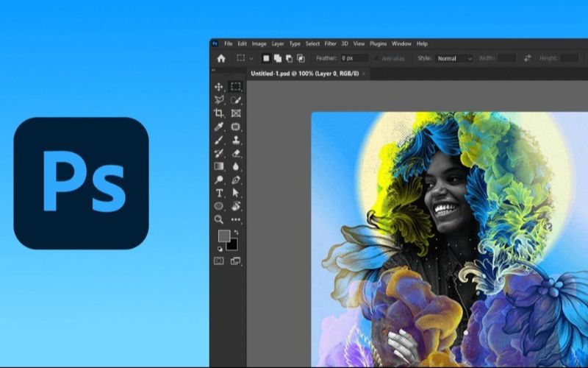This screenshot has width=588, height=368.
Task: Open the Plugins menu
Action: [378, 44]
